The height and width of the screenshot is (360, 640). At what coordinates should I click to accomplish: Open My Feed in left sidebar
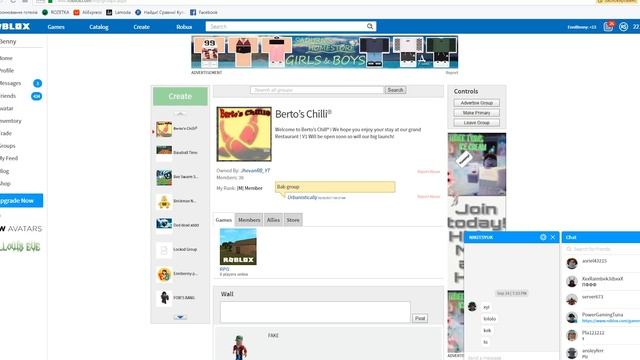[x=9, y=158]
